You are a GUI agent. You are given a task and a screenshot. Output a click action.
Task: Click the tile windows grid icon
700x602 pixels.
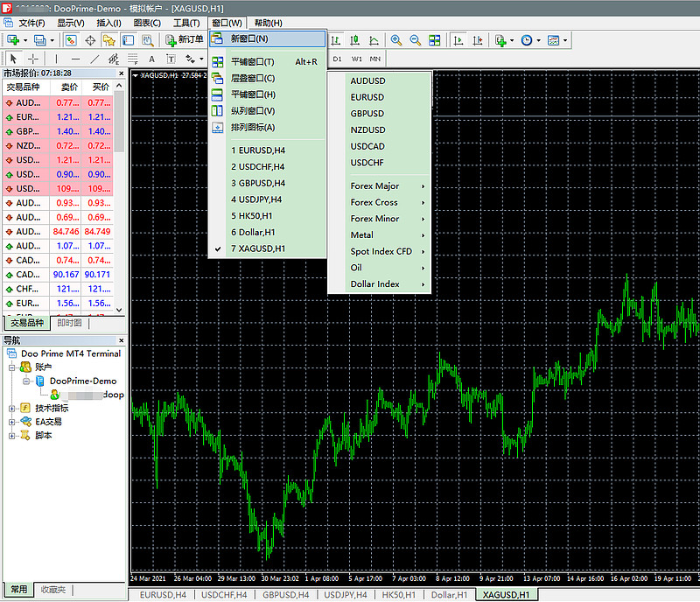434,40
